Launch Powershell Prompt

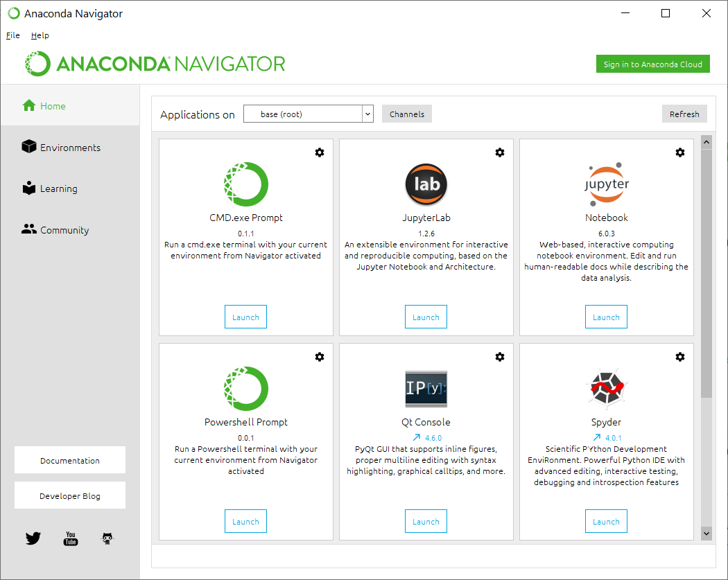245,521
